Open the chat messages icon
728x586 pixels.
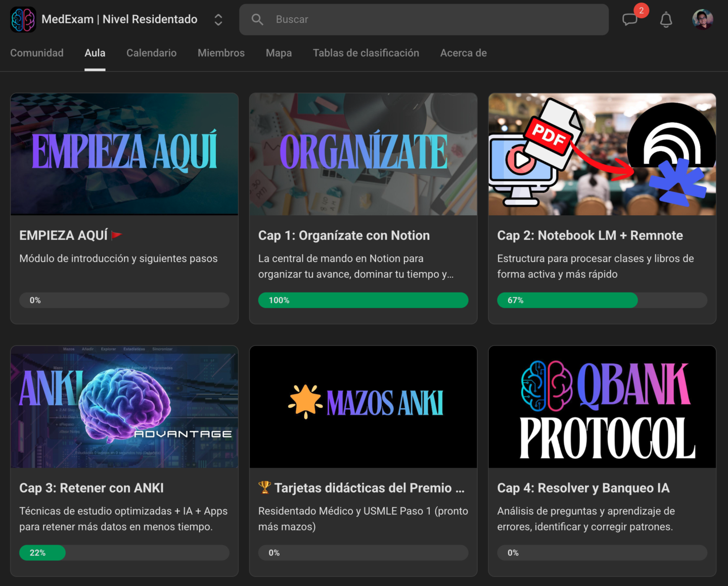[630, 20]
